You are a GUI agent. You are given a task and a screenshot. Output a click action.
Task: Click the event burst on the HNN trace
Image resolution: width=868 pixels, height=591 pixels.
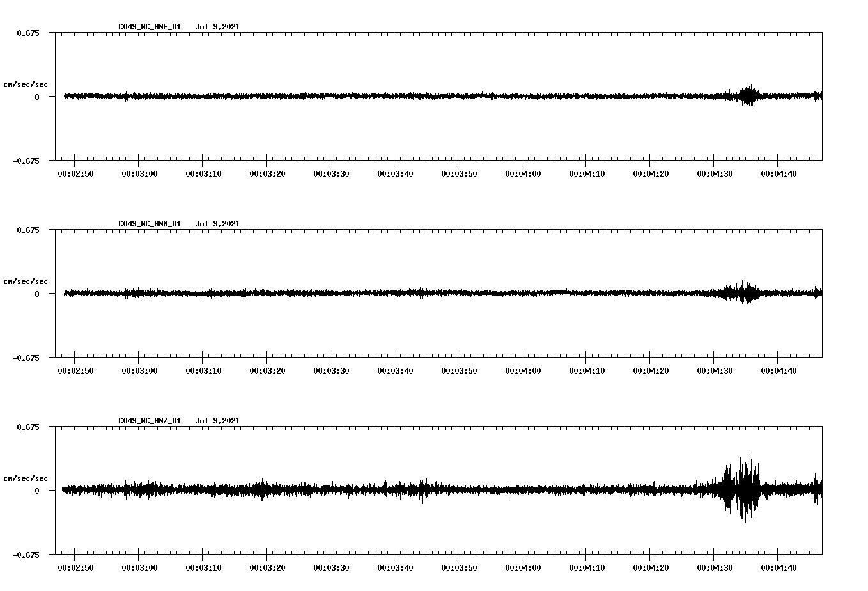[x=745, y=294]
